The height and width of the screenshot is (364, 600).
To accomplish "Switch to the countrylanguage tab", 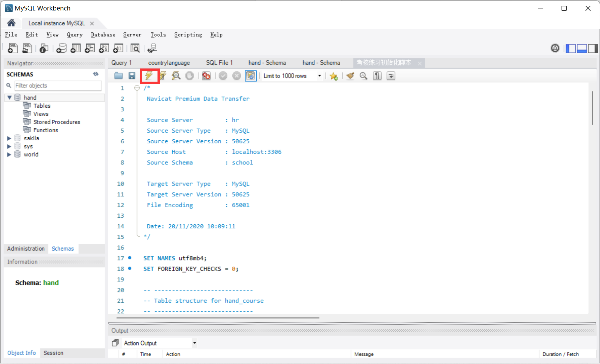I will click(169, 63).
